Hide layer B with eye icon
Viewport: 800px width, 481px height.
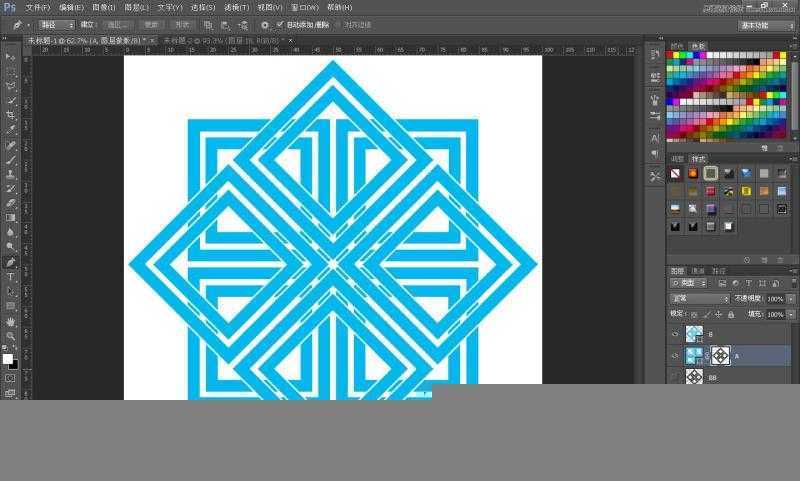675,334
